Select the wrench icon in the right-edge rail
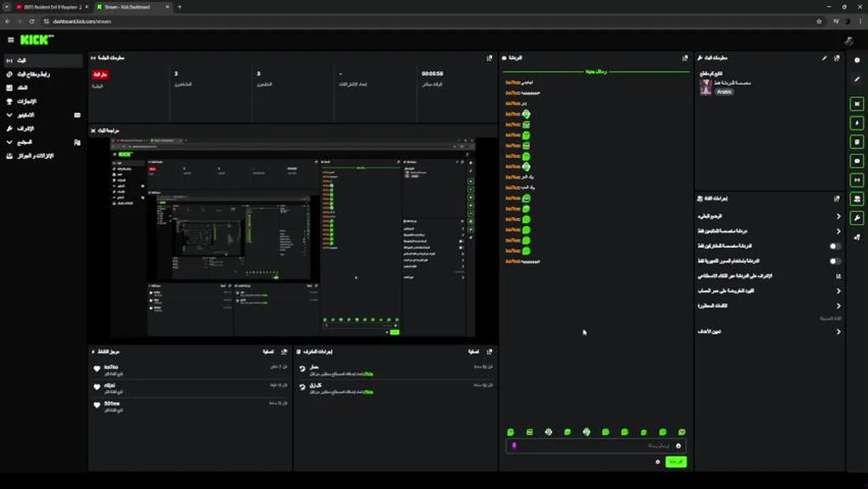The height and width of the screenshot is (489, 868). click(856, 218)
